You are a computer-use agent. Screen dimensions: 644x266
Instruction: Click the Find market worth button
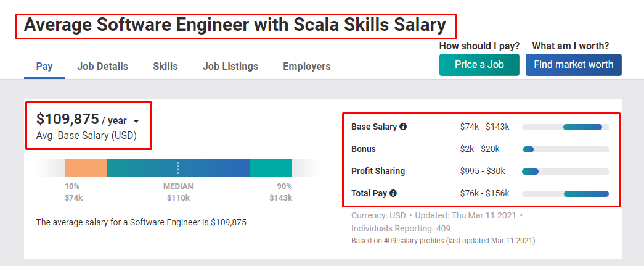tap(573, 65)
